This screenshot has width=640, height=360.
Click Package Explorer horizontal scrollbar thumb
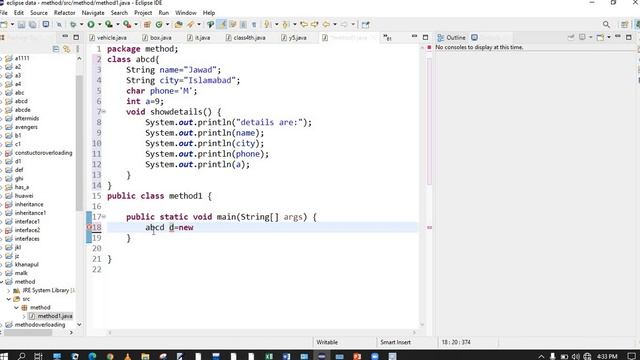pyautogui.click(x=28, y=333)
